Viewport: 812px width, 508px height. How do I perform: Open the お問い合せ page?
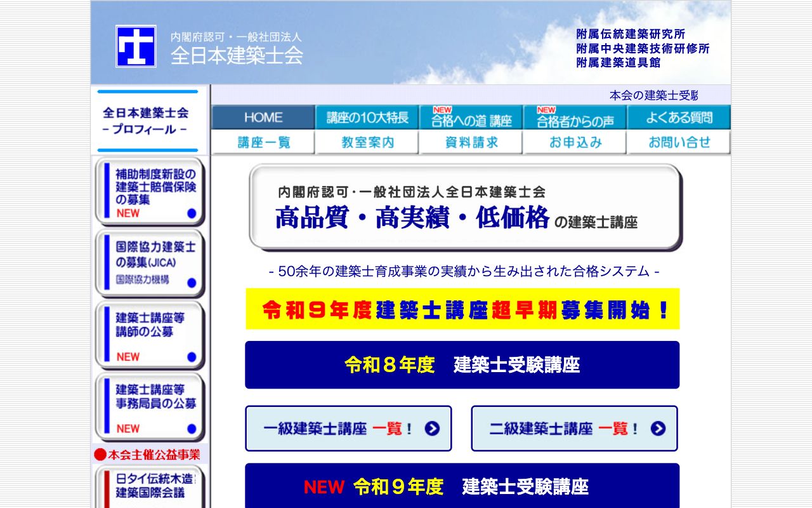(x=678, y=142)
